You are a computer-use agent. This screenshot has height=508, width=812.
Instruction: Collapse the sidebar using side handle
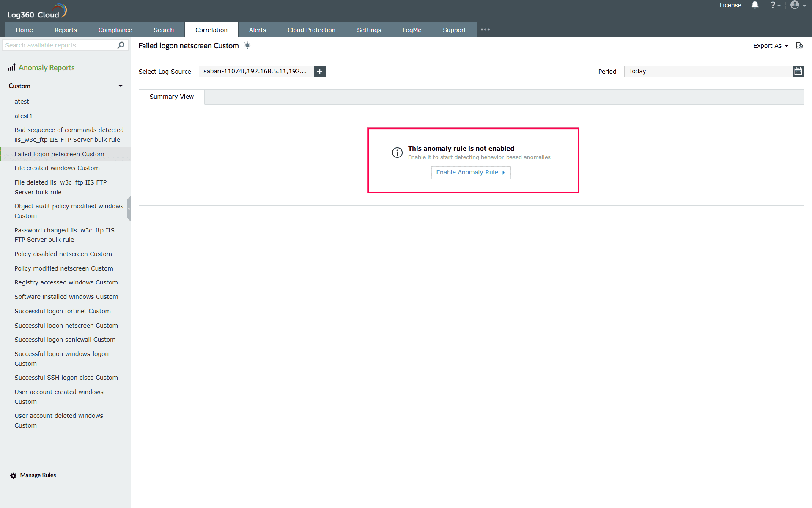[x=129, y=208]
